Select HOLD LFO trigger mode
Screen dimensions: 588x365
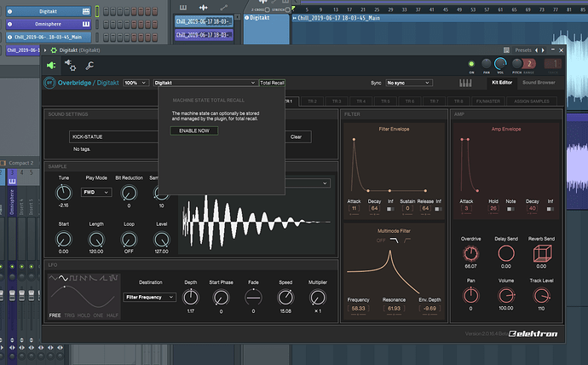(84, 316)
